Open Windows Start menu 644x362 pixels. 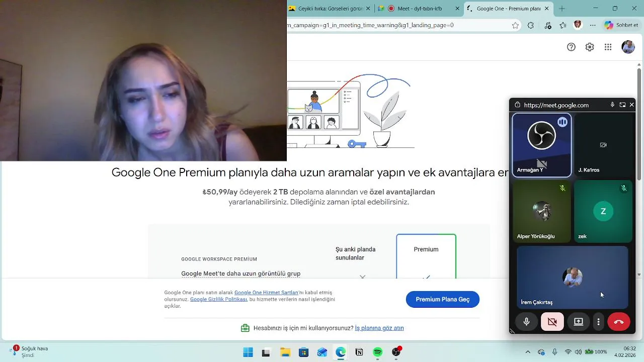click(248, 352)
